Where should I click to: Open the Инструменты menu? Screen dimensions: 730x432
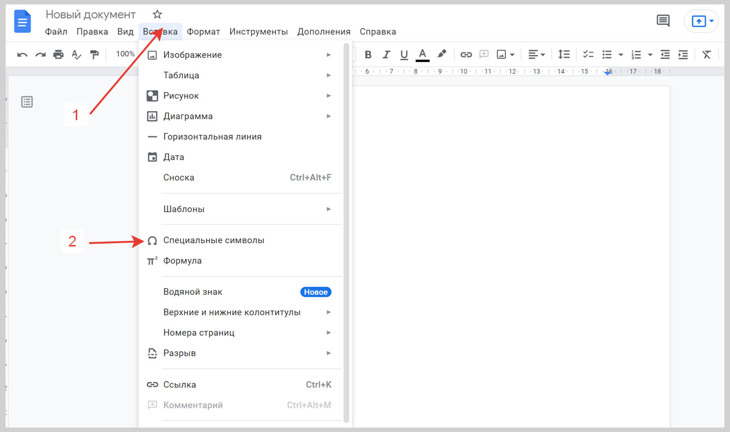[x=258, y=32]
